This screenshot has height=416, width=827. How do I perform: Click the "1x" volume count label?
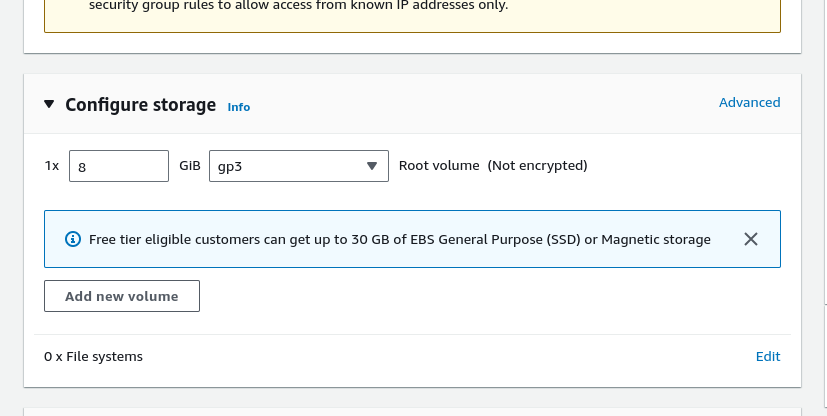tap(52, 165)
